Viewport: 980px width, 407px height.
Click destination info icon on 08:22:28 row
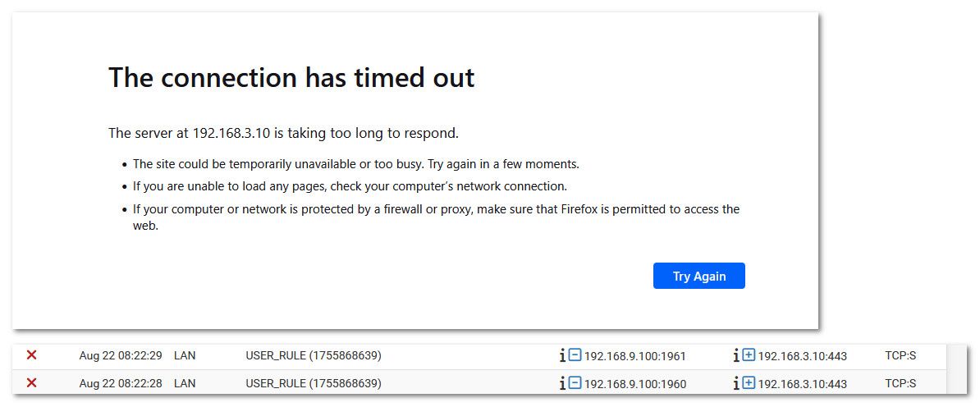coord(736,383)
